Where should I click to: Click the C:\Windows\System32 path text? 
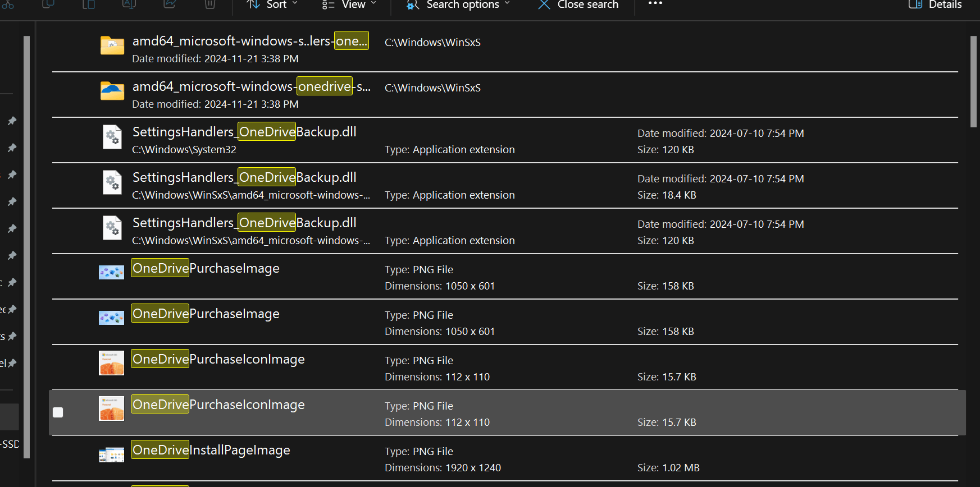(x=184, y=150)
